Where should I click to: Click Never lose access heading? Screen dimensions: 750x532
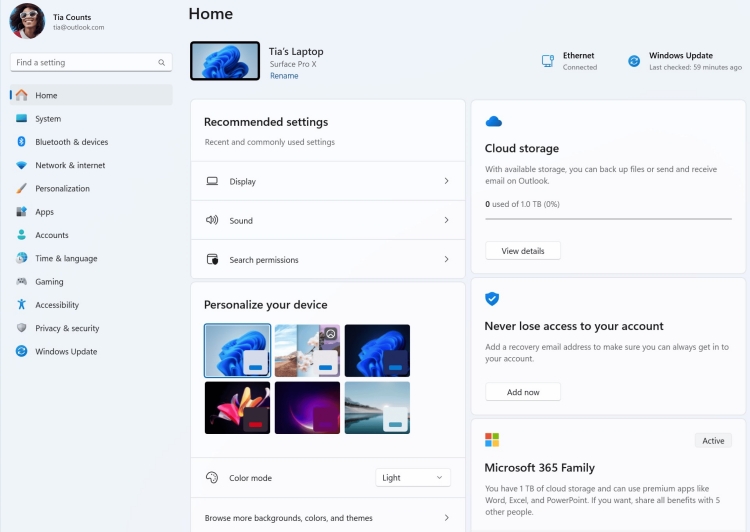tap(574, 326)
